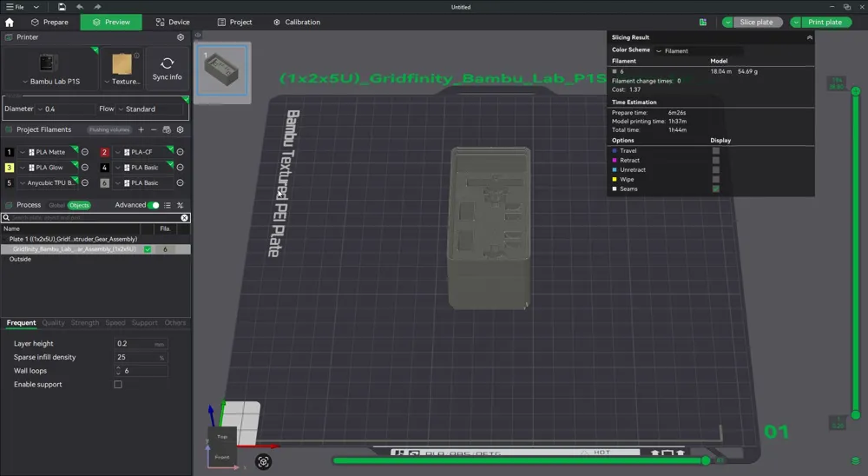Add a new project filament

click(141, 129)
